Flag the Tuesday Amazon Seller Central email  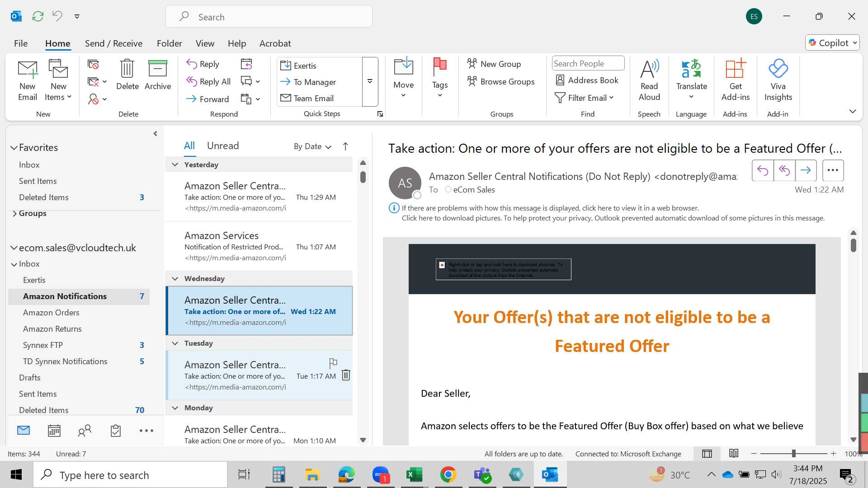tap(333, 363)
